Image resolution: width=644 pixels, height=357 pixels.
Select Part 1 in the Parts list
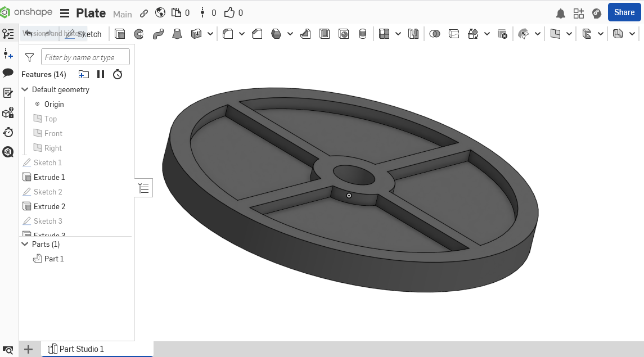pos(54,259)
